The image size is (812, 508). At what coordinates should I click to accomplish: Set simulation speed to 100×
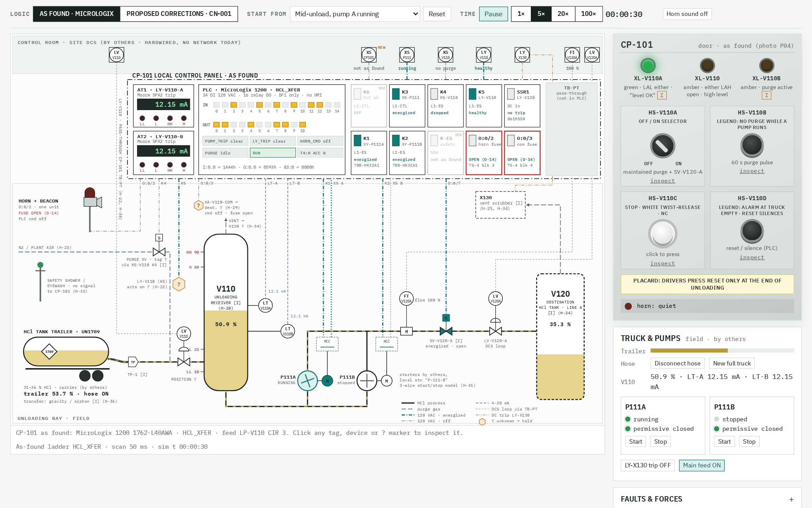click(x=589, y=14)
